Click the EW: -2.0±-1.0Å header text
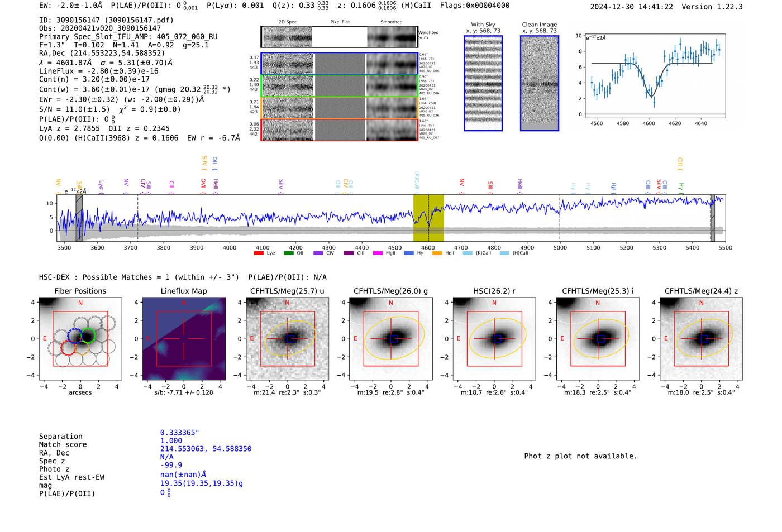 pyautogui.click(x=71, y=5)
